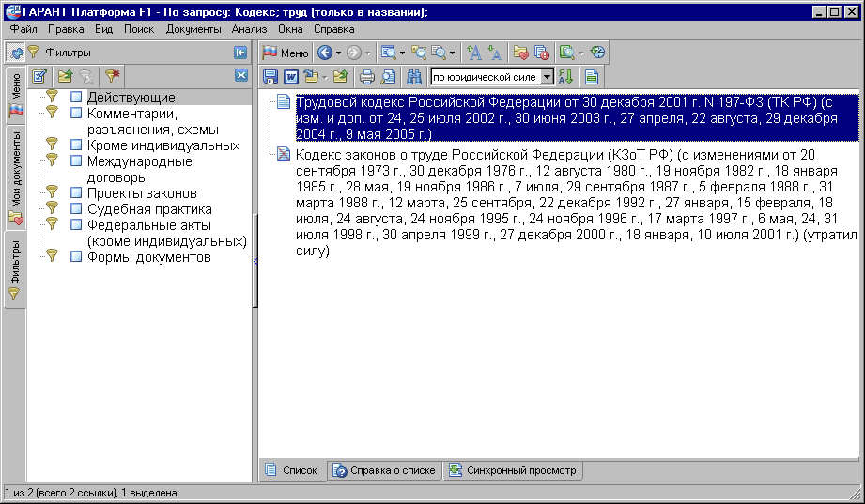Pin the Filters panel with pushpin icon

coord(15,53)
